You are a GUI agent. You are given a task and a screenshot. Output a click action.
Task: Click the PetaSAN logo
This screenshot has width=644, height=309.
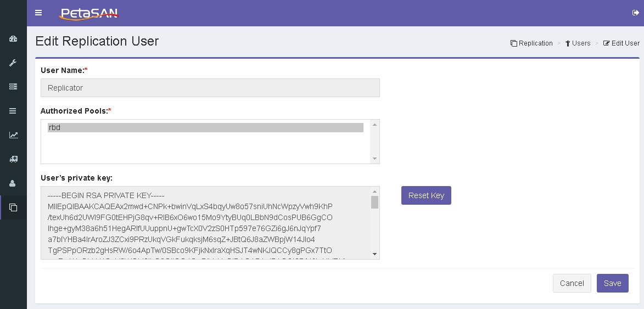coord(89,14)
